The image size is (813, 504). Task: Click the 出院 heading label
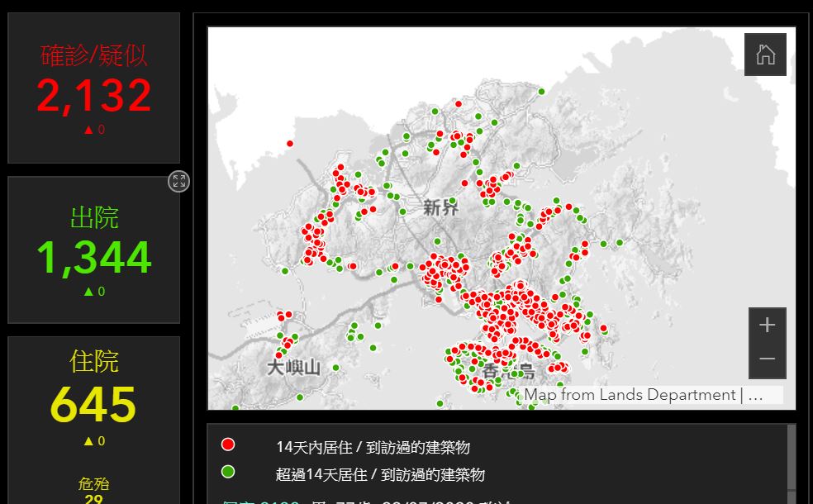94,217
